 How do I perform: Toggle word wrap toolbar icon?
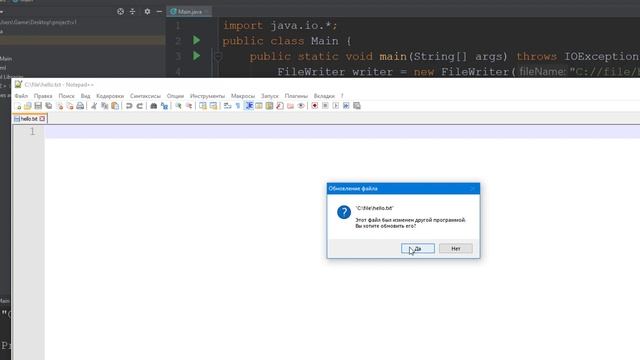tap(227, 106)
